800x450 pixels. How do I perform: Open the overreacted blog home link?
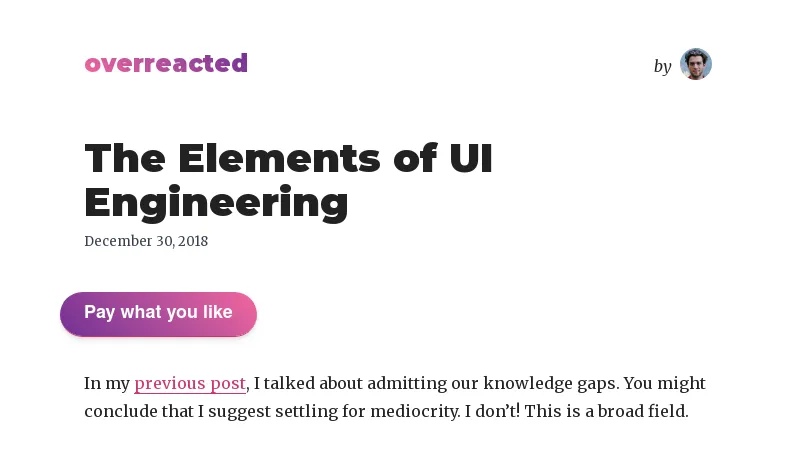pyautogui.click(x=166, y=64)
